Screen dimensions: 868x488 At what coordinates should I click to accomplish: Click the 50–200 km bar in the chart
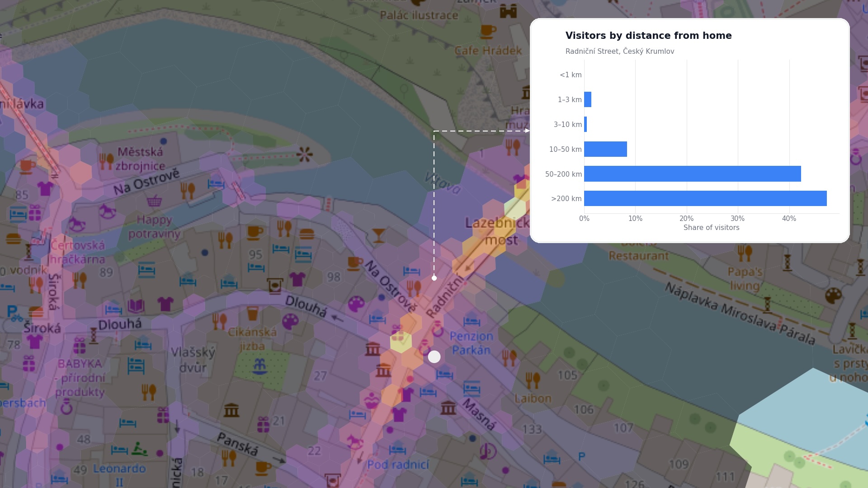pyautogui.click(x=693, y=174)
